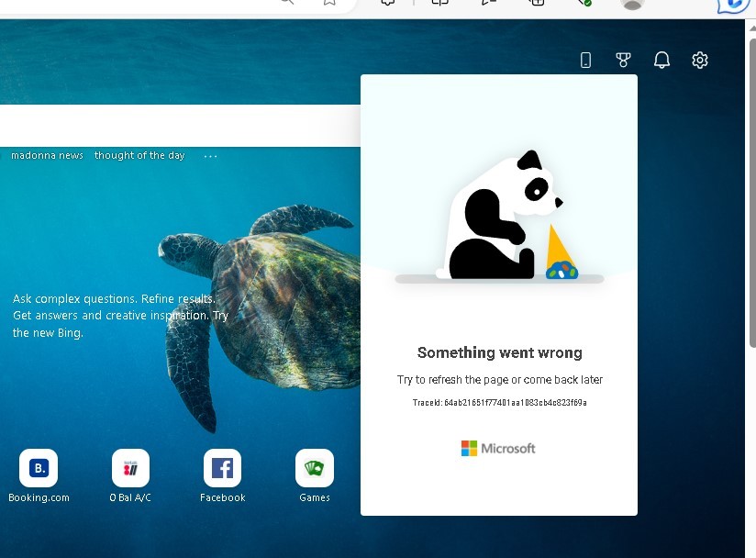This screenshot has width=756, height=558.
Task: Click the TraceId error code text
Action: [499, 402]
